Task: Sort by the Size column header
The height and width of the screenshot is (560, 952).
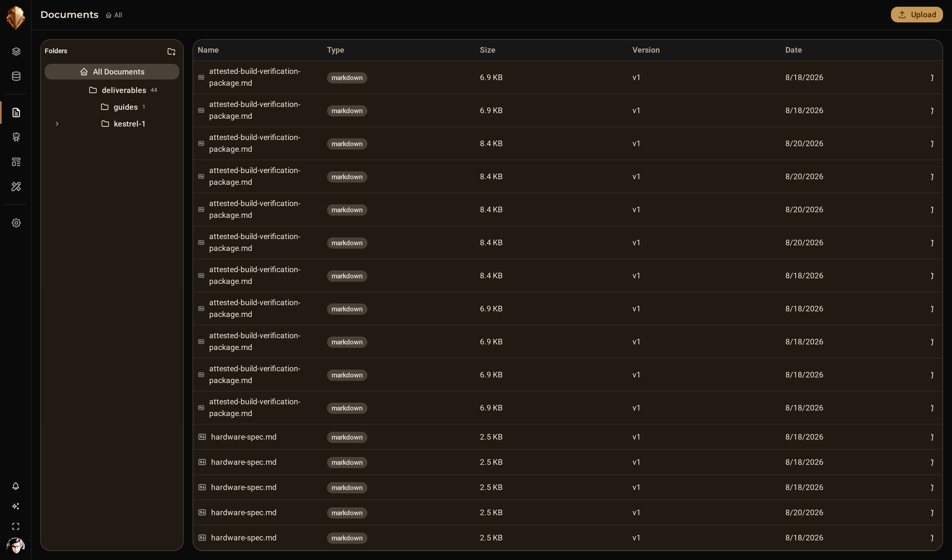Action: coord(487,50)
